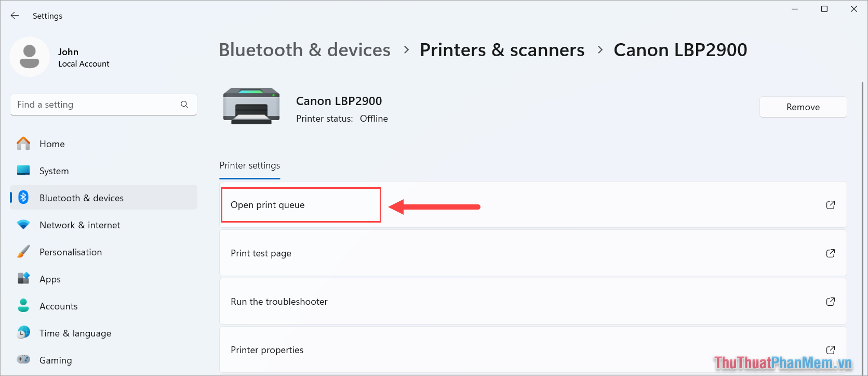The image size is (868, 376).
Task: Remove the Canon LBP2900 printer
Action: click(803, 107)
